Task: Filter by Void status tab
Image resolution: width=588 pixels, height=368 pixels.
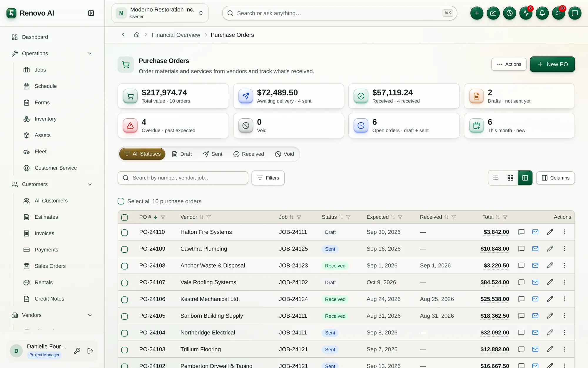Action: (x=285, y=154)
